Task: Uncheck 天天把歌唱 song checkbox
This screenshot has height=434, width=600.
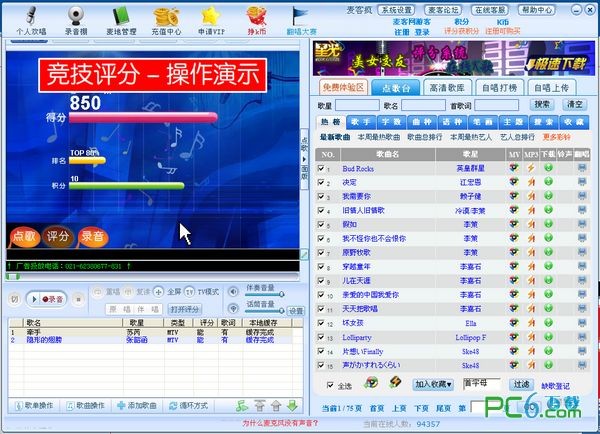Action: click(x=321, y=308)
